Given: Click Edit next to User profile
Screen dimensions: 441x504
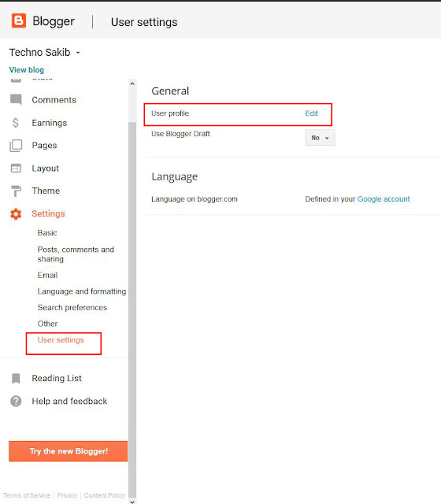Looking at the screenshot, I should point(312,113).
